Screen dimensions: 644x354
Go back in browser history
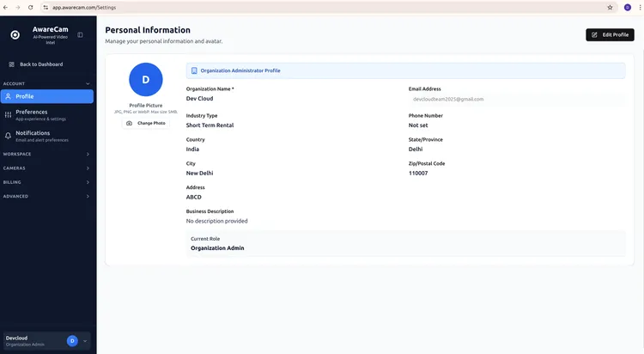(x=5, y=8)
